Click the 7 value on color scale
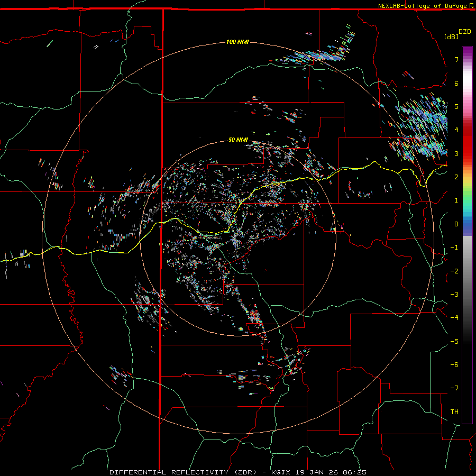This screenshot has height=476, width=476. (x=456, y=59)
